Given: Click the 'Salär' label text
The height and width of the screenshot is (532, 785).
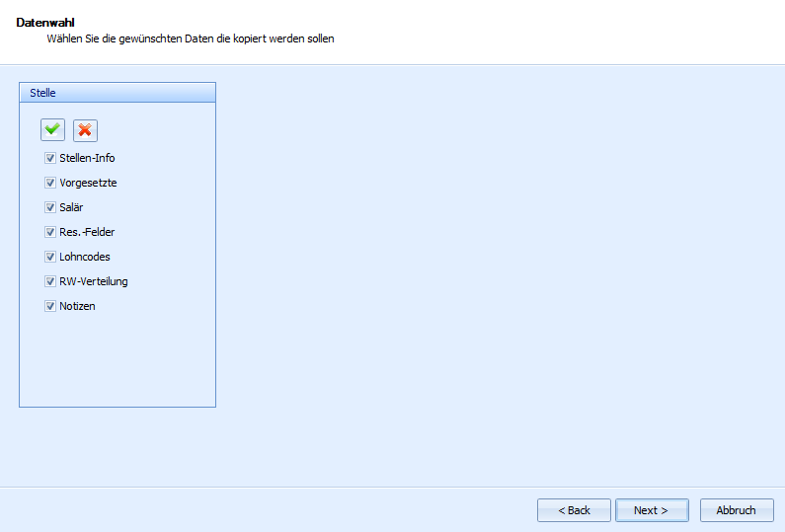Looking at the screenshot, I should (73, 207).
